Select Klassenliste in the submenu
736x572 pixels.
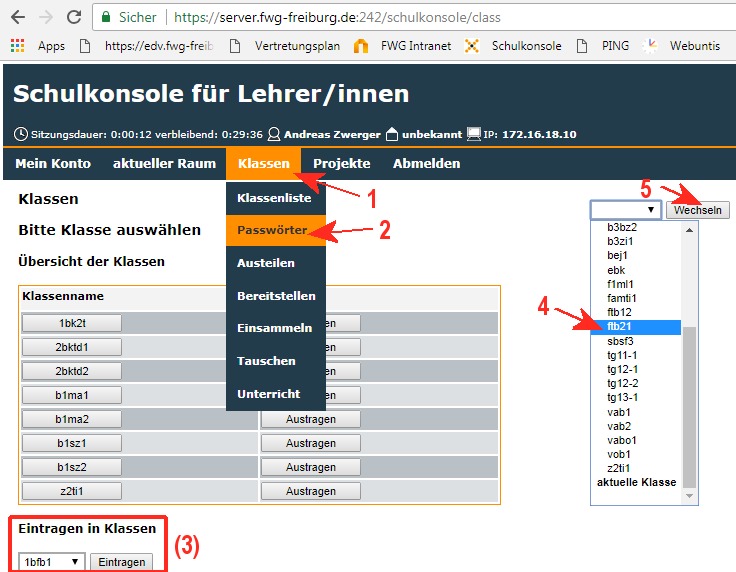coord(274,198)
